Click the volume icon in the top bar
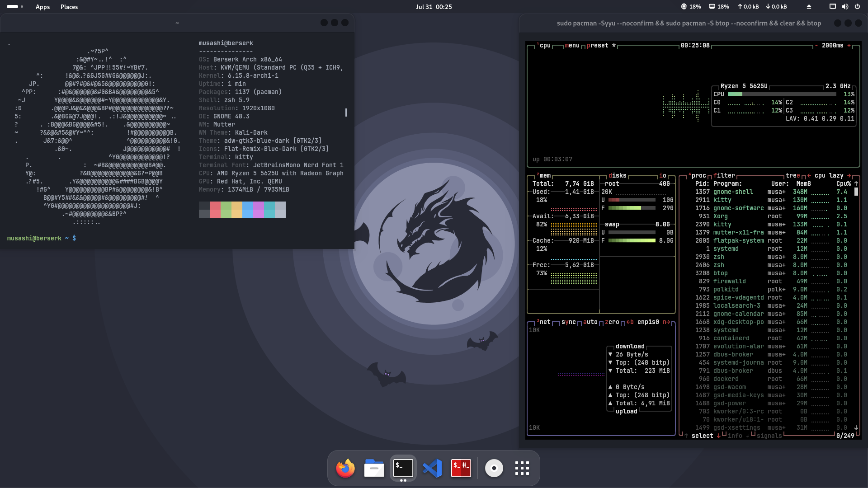 845,7
